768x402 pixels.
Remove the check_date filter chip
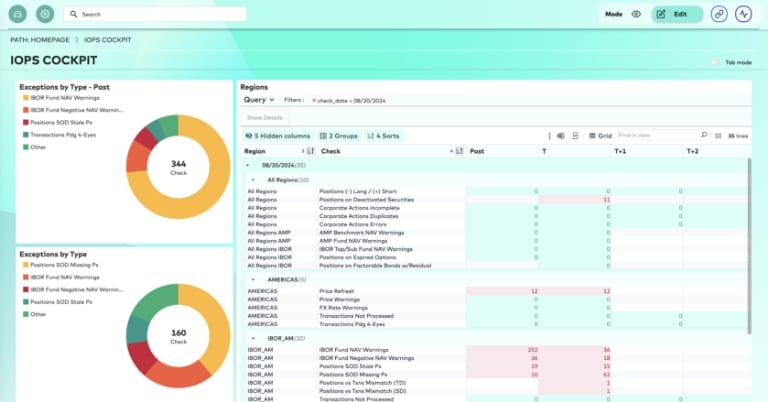pos(314,101)
